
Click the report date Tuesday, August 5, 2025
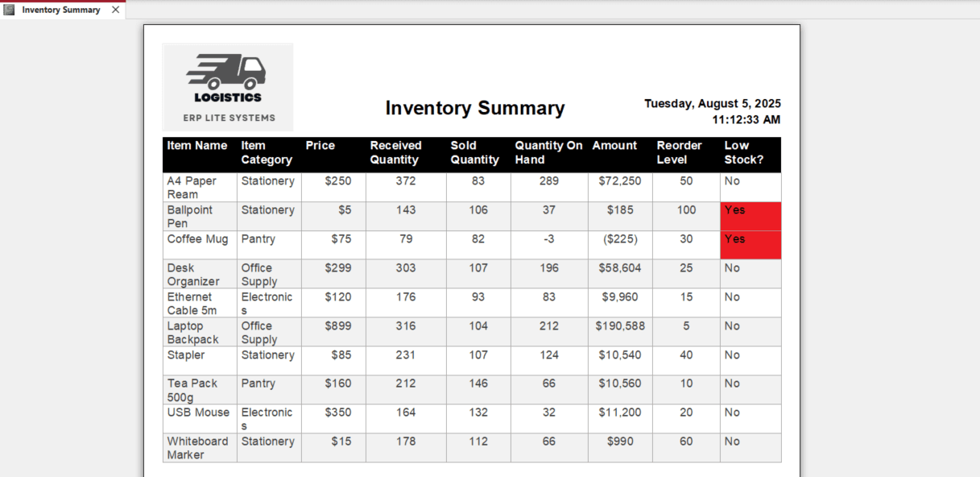[x=712, y=103]
